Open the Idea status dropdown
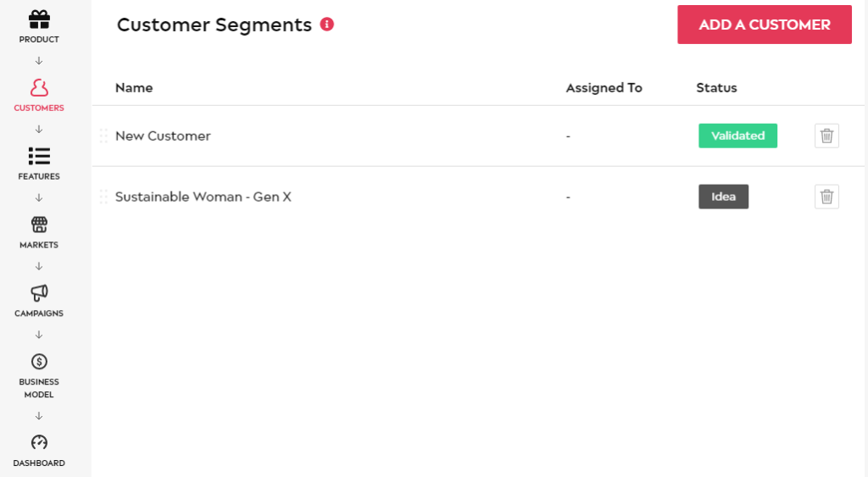 [x=724, y=197]
